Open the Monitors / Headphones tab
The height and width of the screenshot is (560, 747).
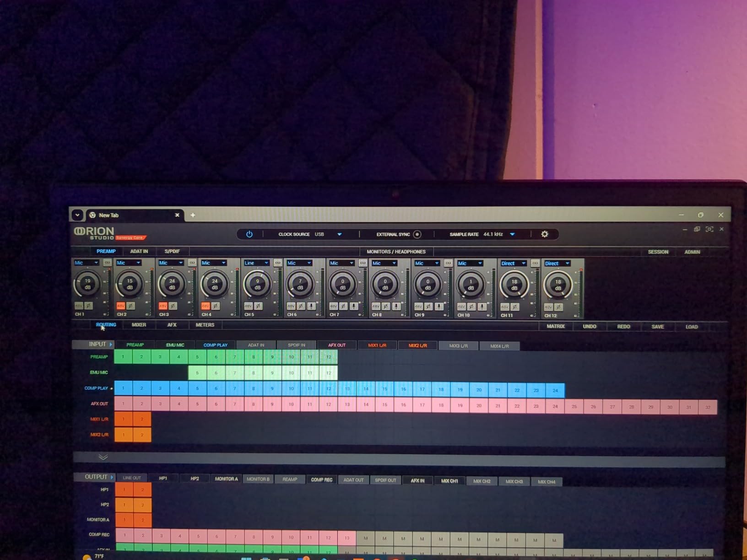pyautogui.click(x=396, y=252)
